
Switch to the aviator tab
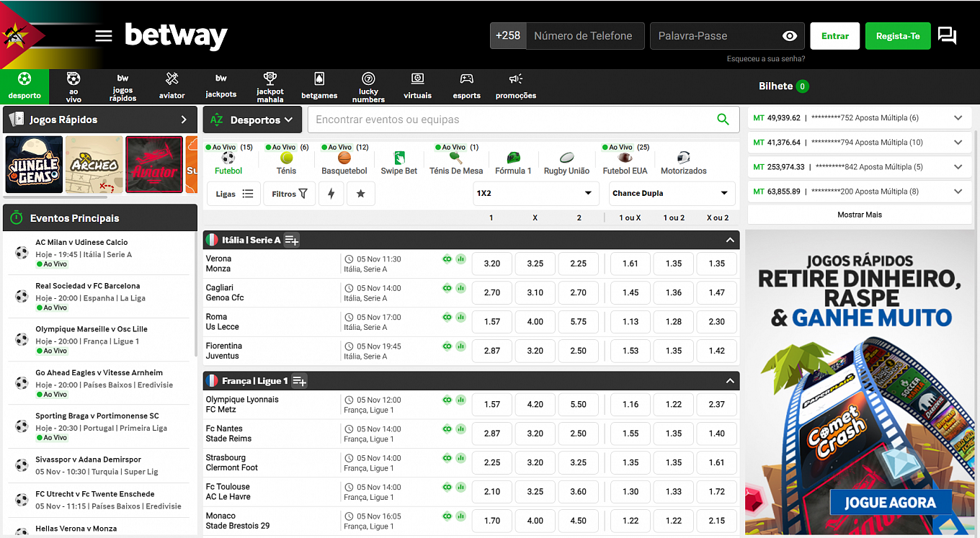(x=171, y=86)
